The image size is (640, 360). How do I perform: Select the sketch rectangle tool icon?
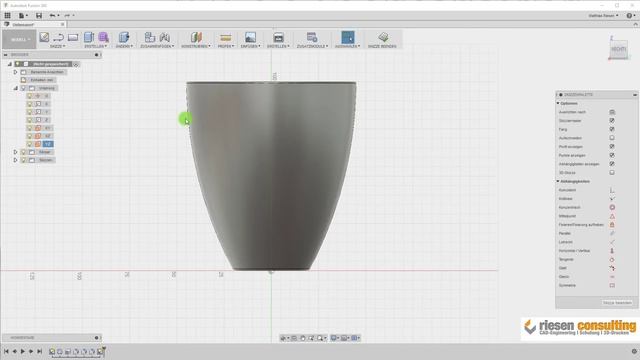point(73,38)
